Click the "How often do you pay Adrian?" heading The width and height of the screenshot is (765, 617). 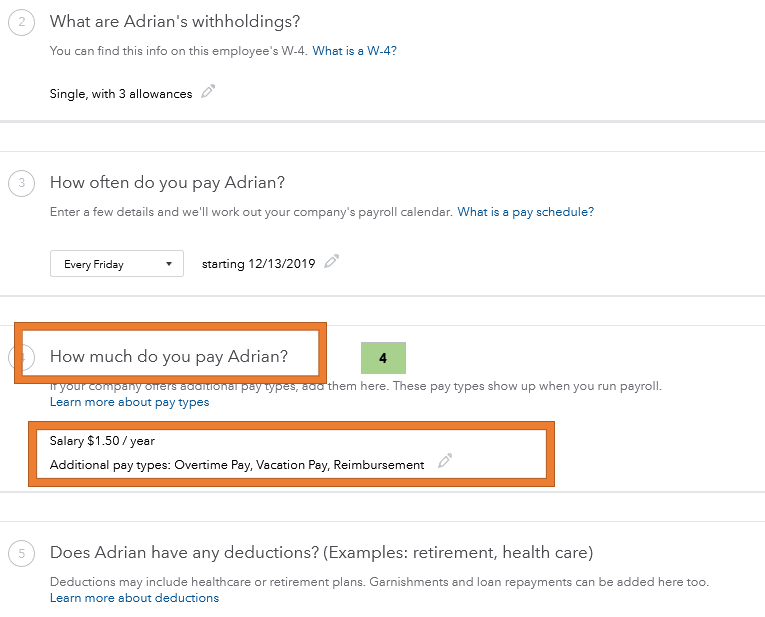pos(167,183)
